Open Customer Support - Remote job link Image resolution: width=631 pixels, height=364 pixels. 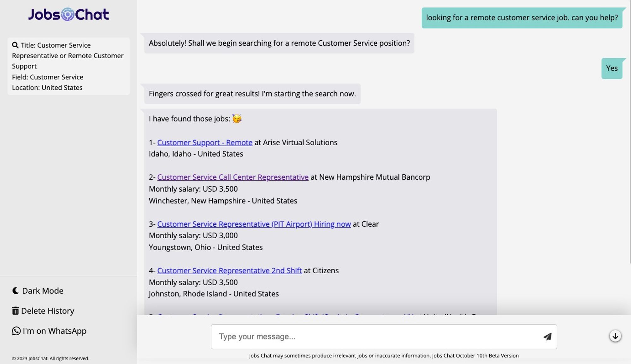205,142
